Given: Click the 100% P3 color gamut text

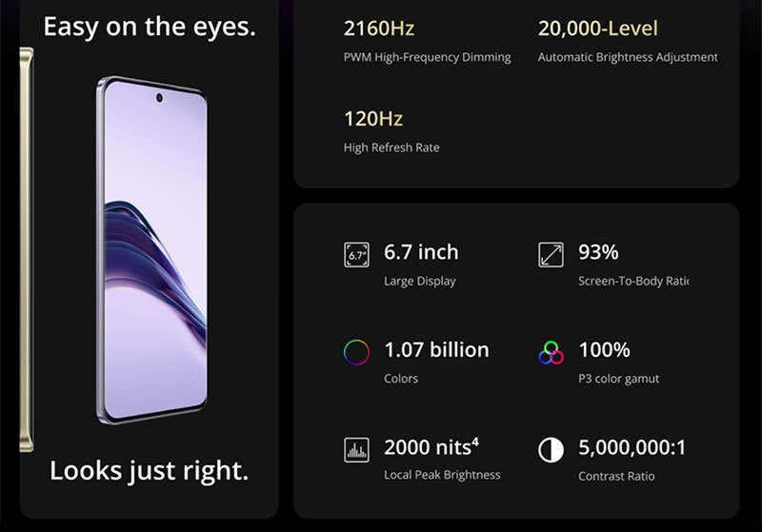Looking at the screenshot, I should (605, 350).
